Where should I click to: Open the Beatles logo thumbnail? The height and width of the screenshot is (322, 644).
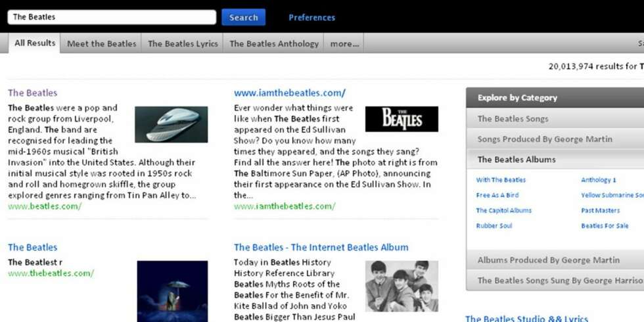402,119
